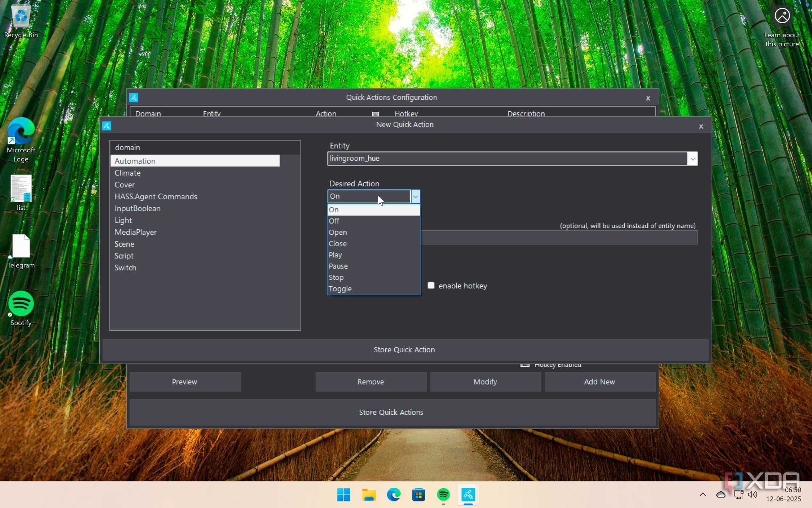Open File Explorer from the taskbar
The image size is (812, 508).
point(369,495)
